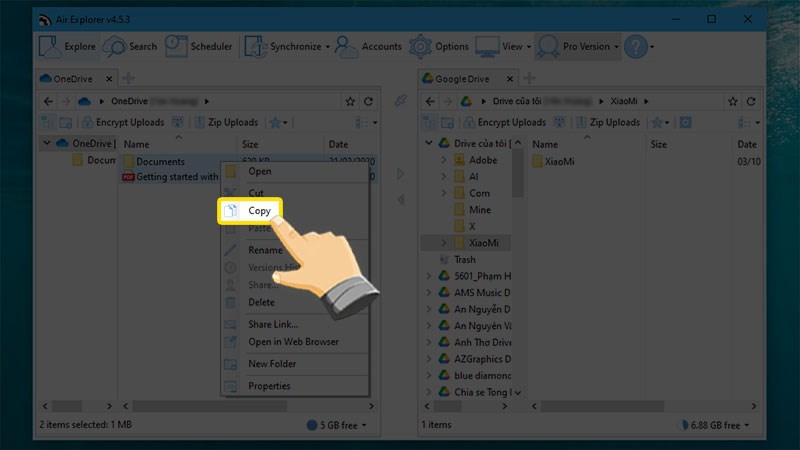Collapse the OneDrive tree root
This screenshot has width=800, height=450.
point(46,143)
